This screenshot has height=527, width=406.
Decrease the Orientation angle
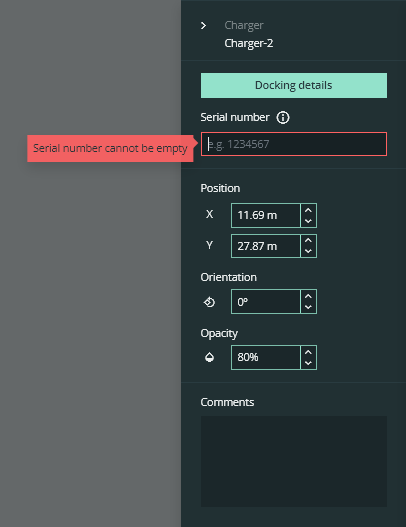tap(308, 307)
